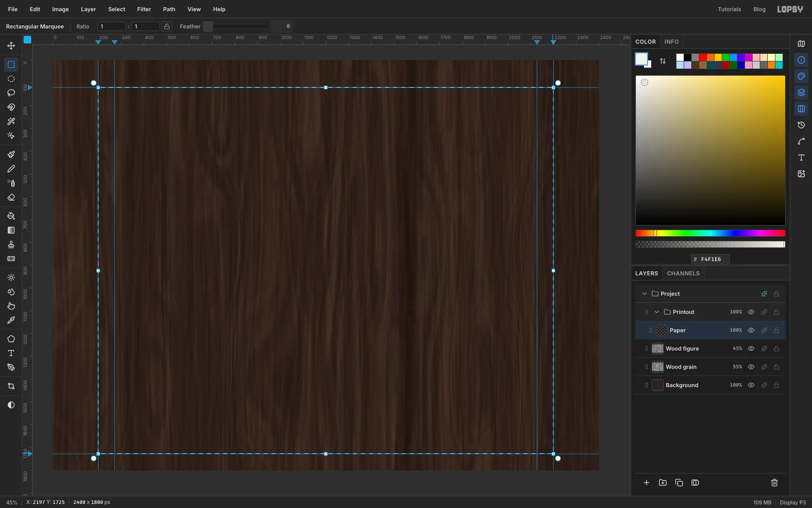Image resolution: width=812 pixels, height=508 pixels.
Task: Delete layer with trash icon
Action: [x=774, y=483]
